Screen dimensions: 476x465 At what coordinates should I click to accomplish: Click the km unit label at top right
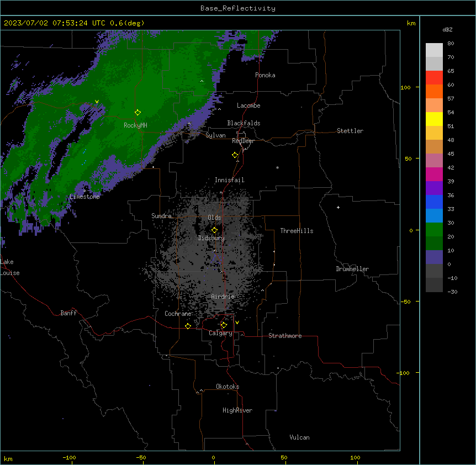tap(411, 23)
